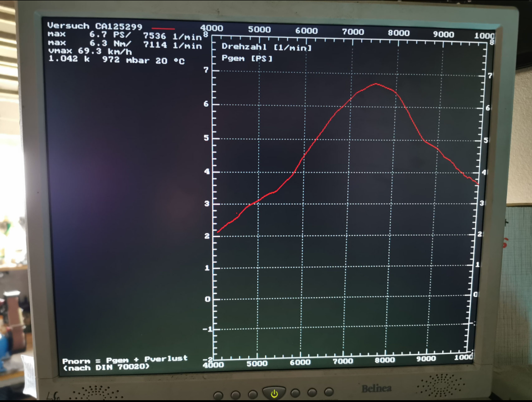Click the peak of the red power curve

point(376,84)
